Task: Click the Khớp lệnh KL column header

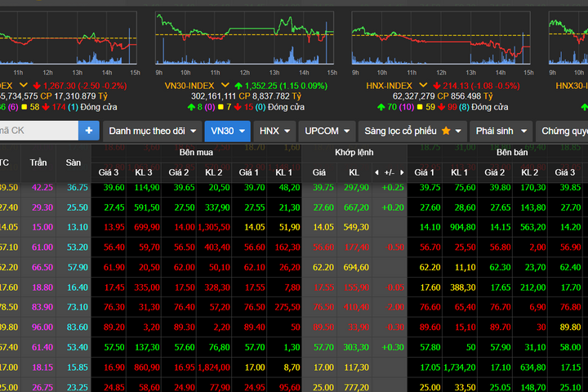Action: (354, 172)
